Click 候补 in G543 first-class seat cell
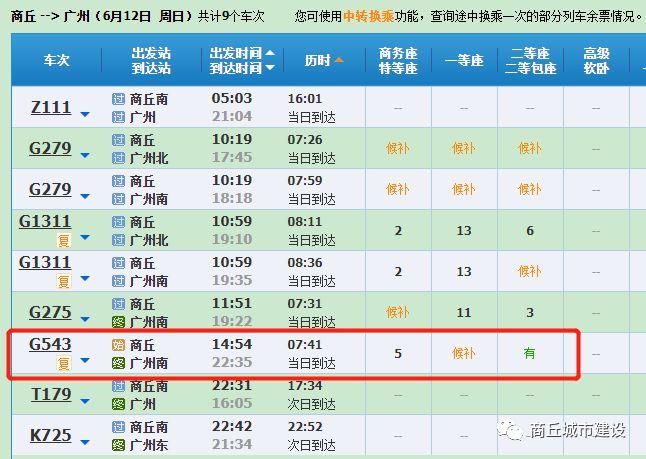 (x=464, y=354)
